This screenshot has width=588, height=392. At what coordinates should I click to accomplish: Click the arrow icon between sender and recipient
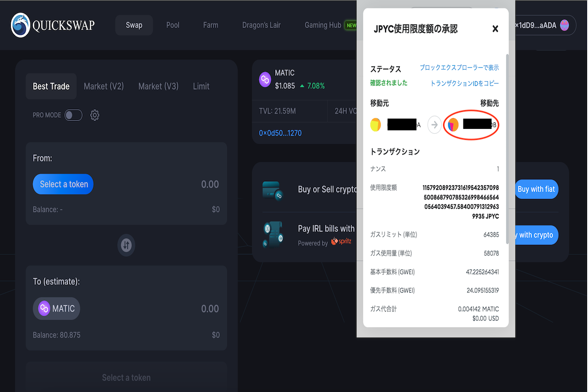434,124
